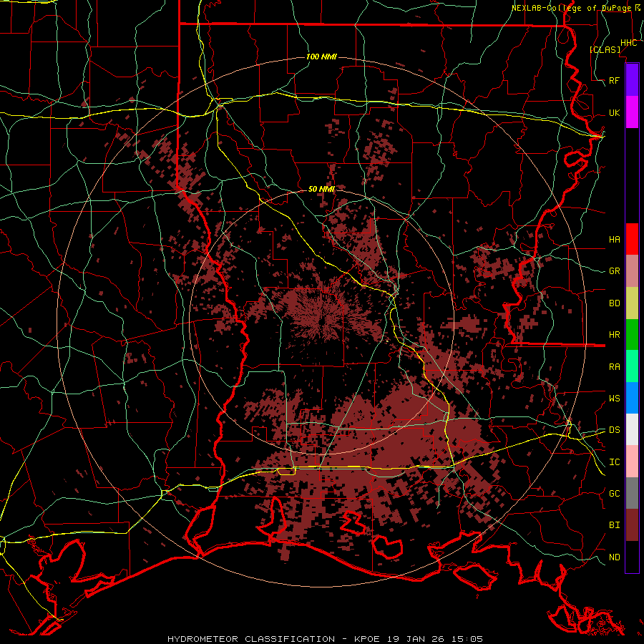Click the ND black legend color block
This screenshot has height=644, width=644.
(632, 557)
